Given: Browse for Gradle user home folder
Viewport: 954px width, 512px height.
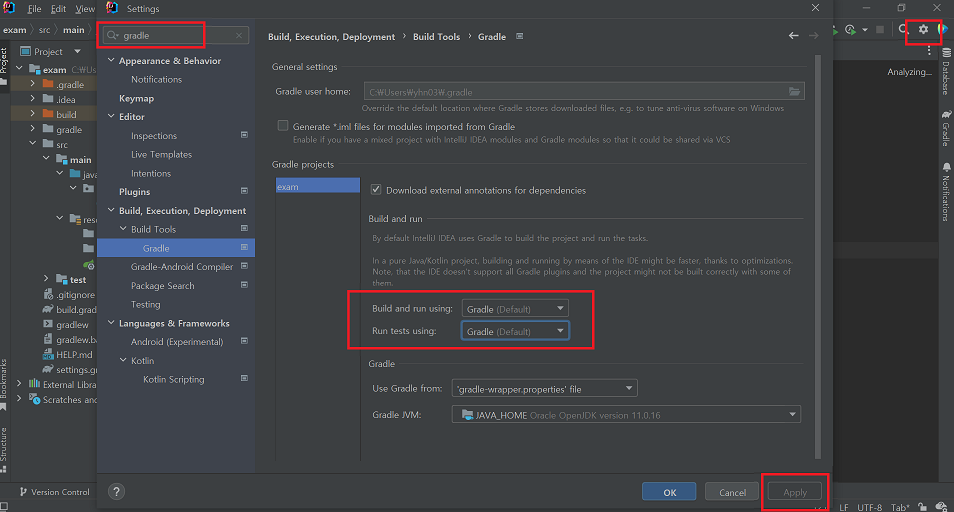Looking at the screenshot, I should [x=795, y=91].
